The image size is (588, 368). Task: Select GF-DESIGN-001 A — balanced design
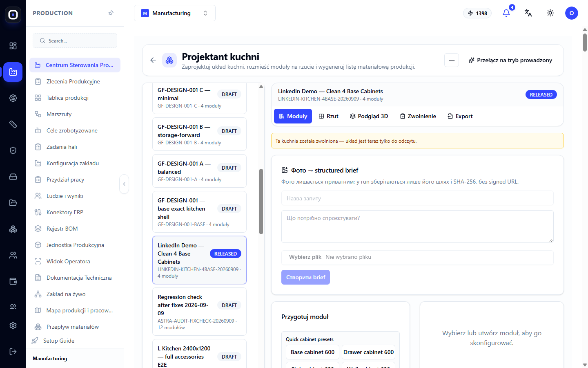pos(199,171)
